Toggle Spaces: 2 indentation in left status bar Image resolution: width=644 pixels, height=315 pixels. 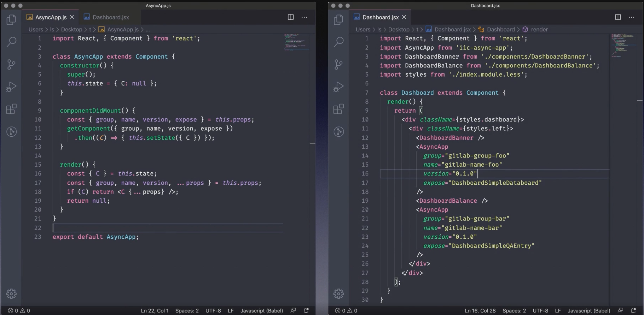187,311
